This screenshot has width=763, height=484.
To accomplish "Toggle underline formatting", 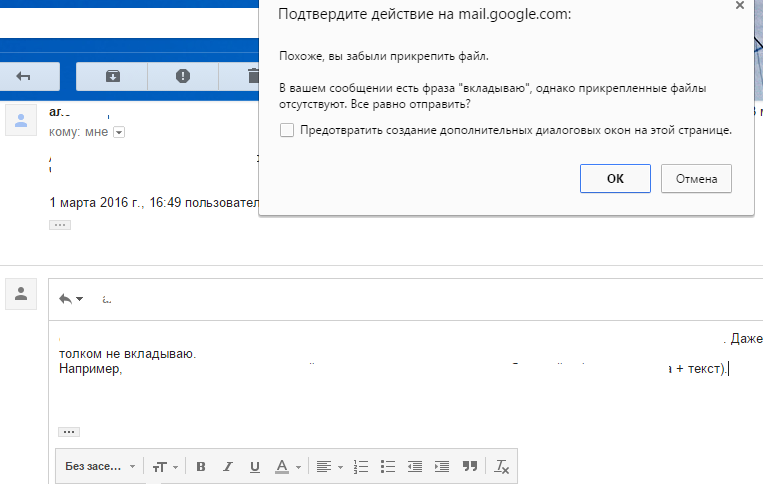I will (x=254, y=467).
